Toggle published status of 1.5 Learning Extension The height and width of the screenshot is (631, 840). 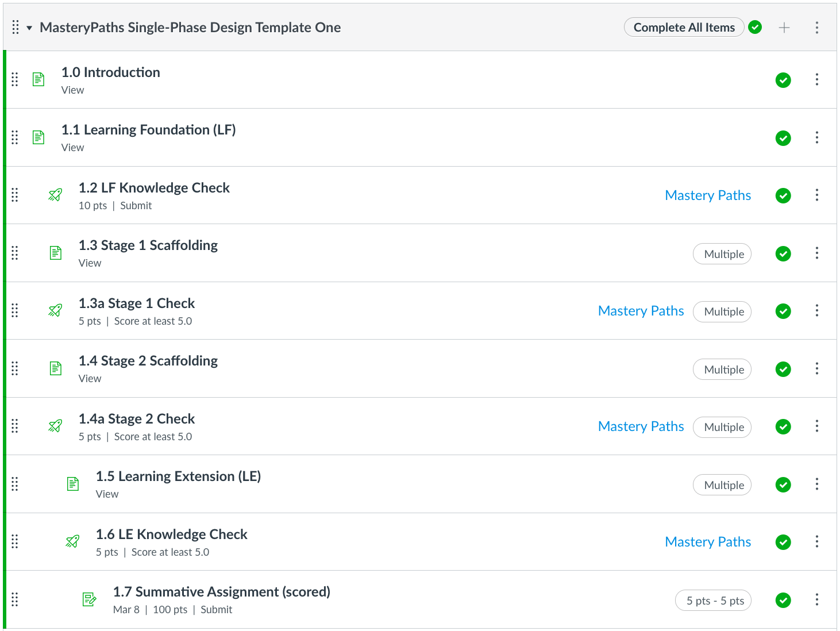tap(783, 484)
